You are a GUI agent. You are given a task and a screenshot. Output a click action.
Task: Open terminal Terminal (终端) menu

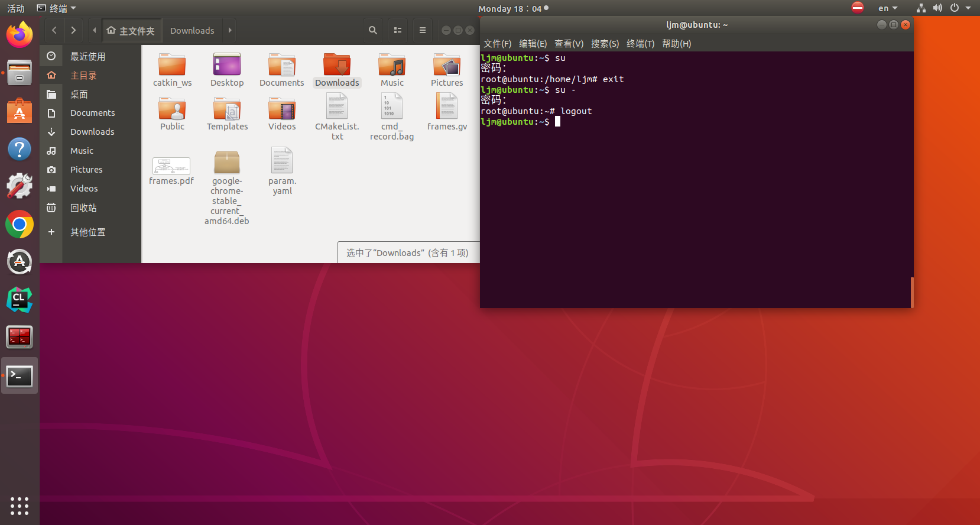coord(641,44)
